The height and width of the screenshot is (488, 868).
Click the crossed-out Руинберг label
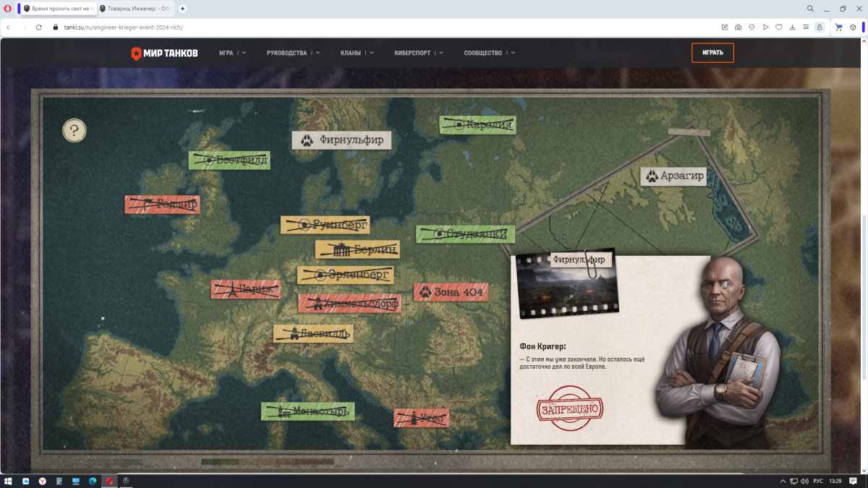point(325,225)
